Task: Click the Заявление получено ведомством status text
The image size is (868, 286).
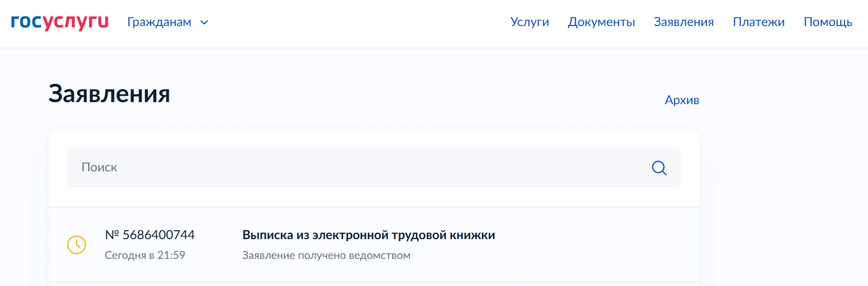Action: 326,255
